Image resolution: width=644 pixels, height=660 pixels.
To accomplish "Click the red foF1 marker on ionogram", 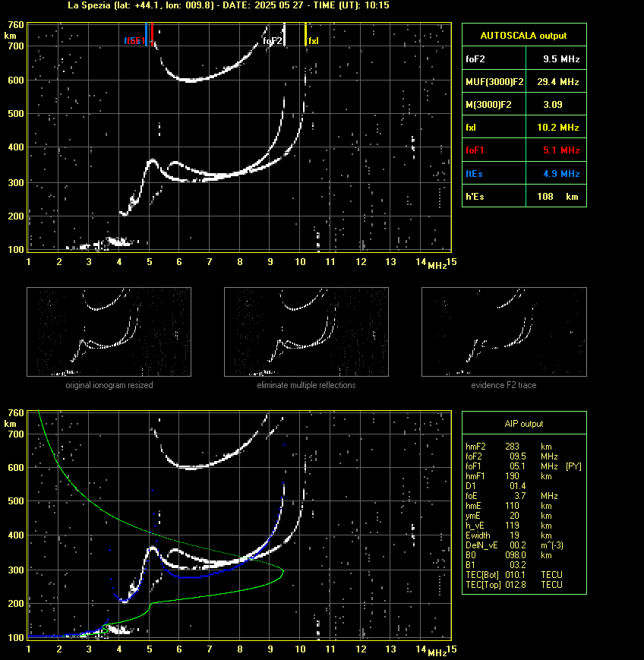I will [x=152, y=33].
